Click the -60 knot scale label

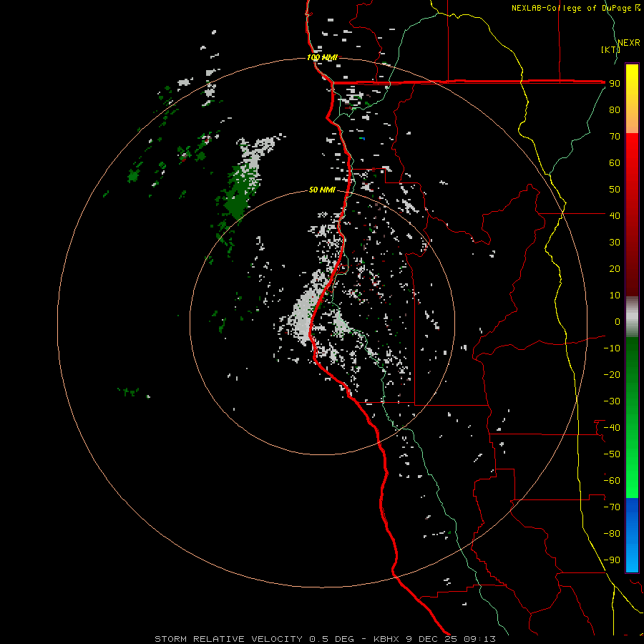612,481
